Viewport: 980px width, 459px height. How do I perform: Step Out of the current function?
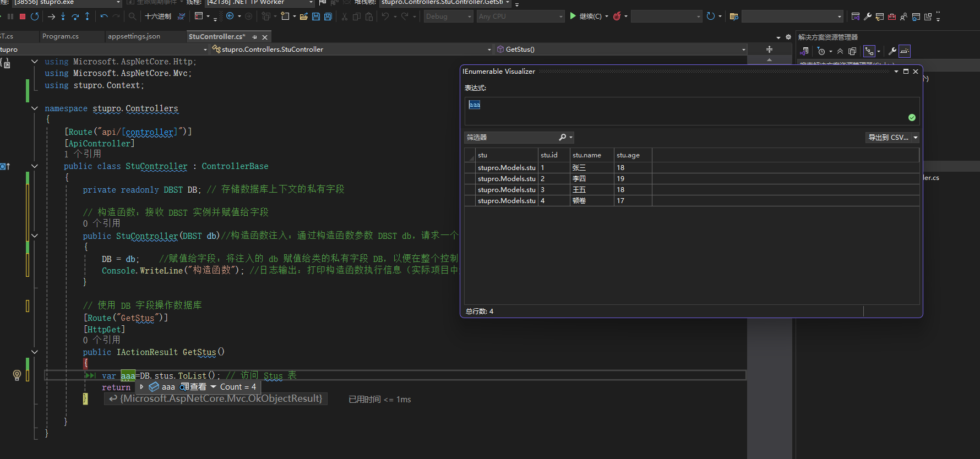point(87,17)
